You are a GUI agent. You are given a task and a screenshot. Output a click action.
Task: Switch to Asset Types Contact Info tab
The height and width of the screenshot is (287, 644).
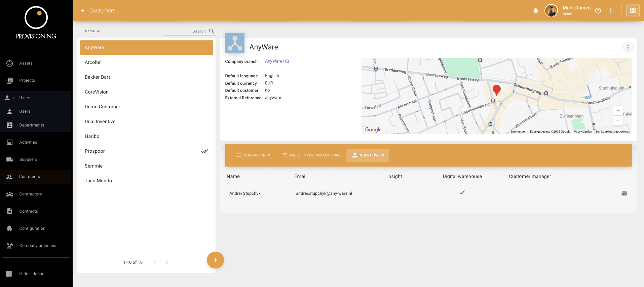[x=311, y=155]
